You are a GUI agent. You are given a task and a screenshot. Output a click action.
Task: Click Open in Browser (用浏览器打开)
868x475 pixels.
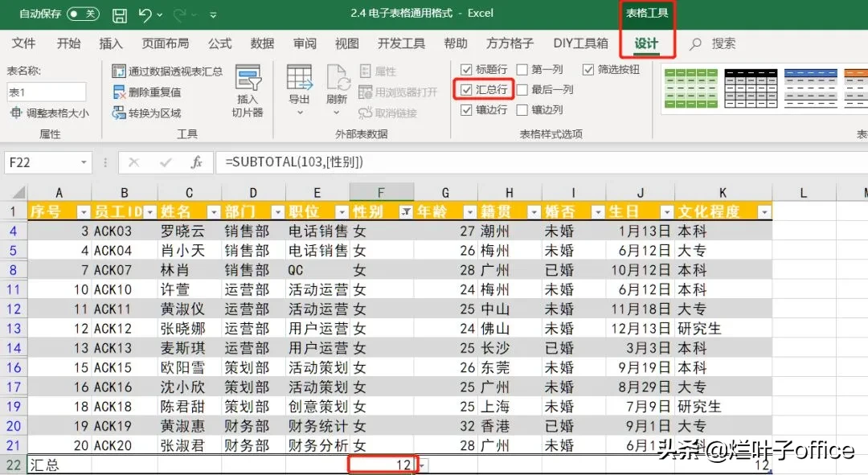398,92
